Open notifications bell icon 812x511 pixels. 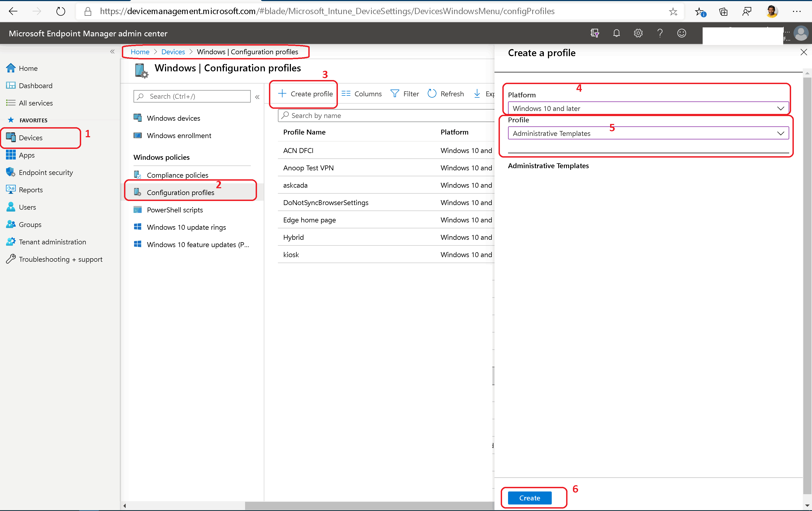coord(616,33)
